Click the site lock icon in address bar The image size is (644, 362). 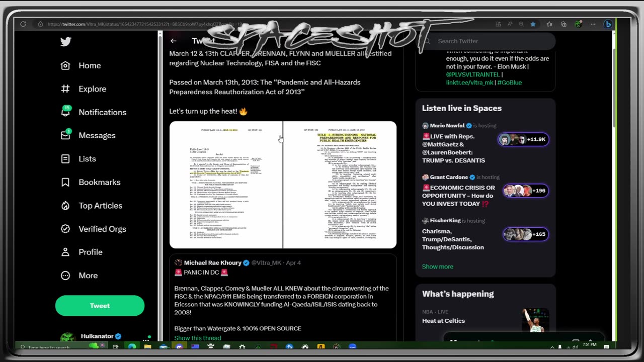[40, 24]
